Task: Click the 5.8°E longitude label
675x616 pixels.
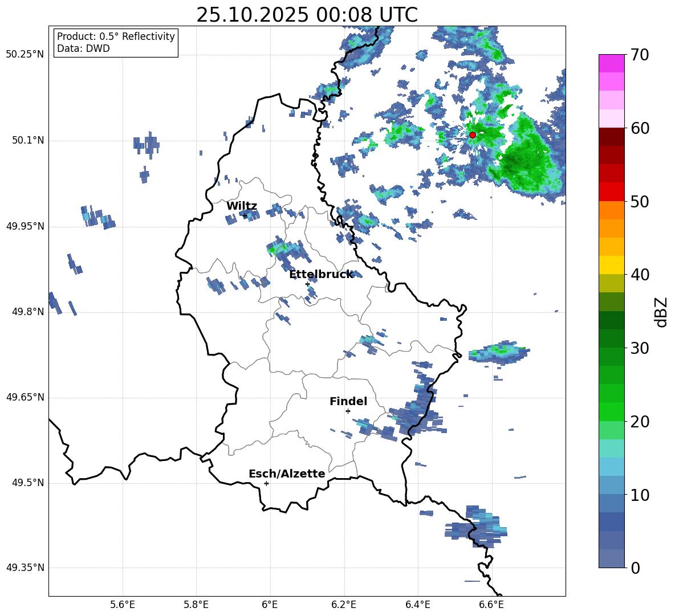Action: click(196, 605)
